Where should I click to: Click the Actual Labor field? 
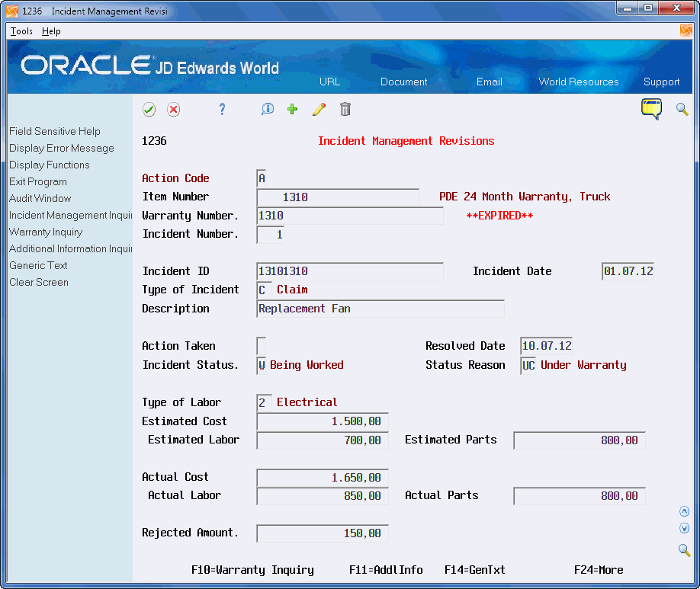pyautogui.click(x=323, y=496)
